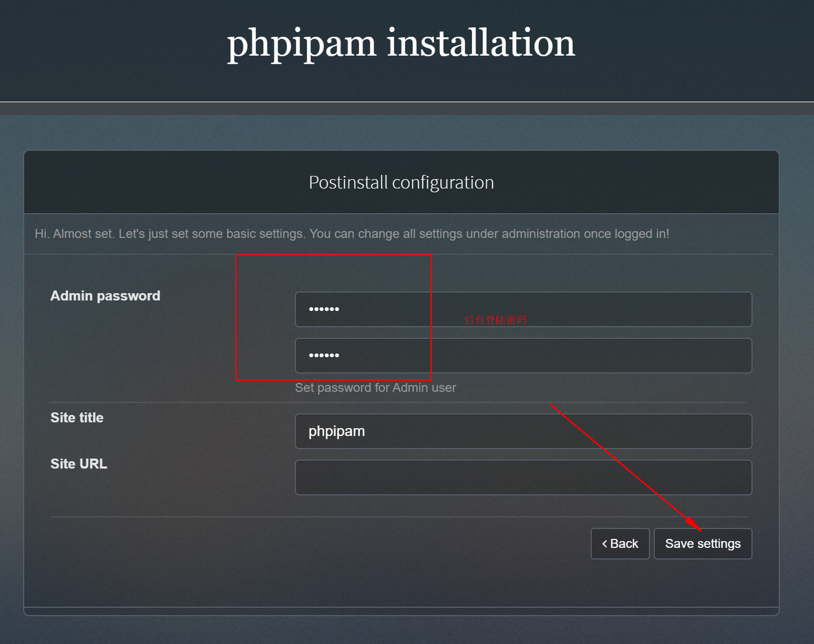
Task: Click the Site title field containing phpipam
Action: tap(523, 431)
